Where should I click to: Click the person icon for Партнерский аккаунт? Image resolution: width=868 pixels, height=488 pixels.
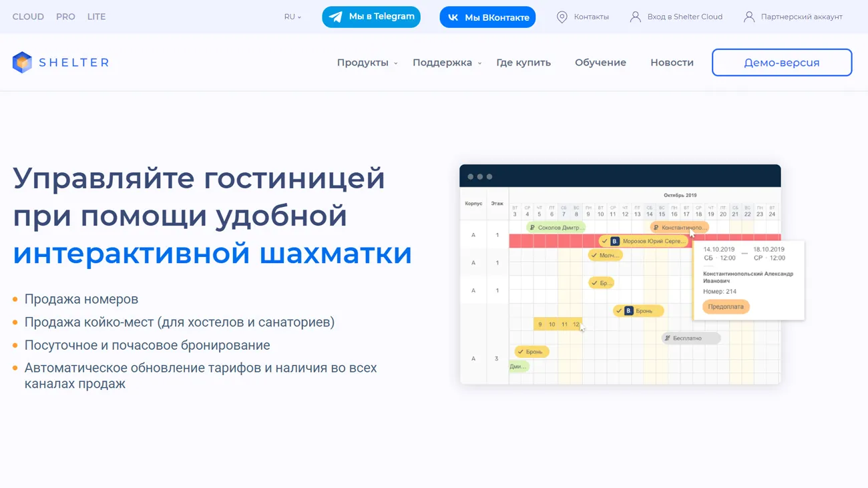point(748,17)
